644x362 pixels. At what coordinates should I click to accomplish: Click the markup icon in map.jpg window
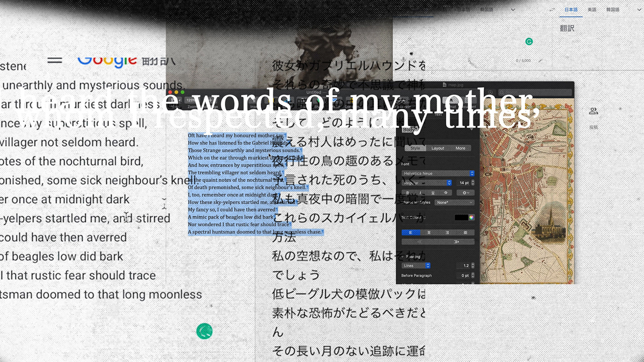490,92
